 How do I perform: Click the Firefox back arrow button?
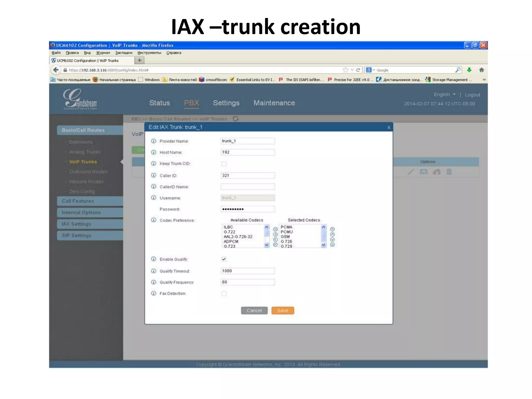coord(56,70)
